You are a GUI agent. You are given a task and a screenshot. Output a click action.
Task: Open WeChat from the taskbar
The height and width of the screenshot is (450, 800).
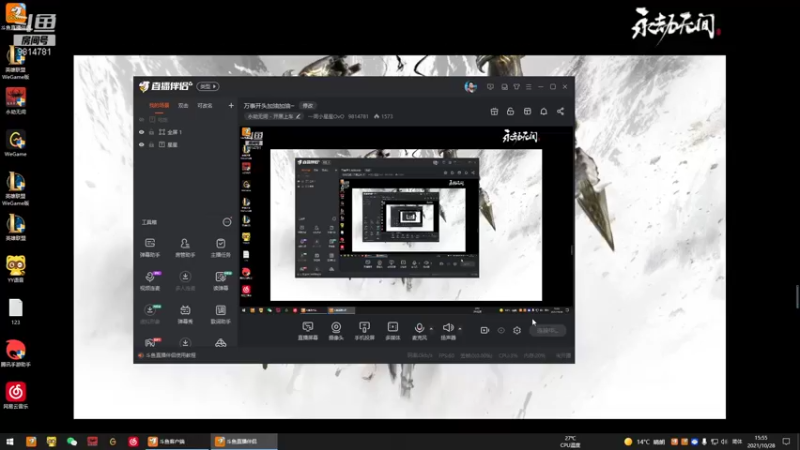(x=72, y=441)
